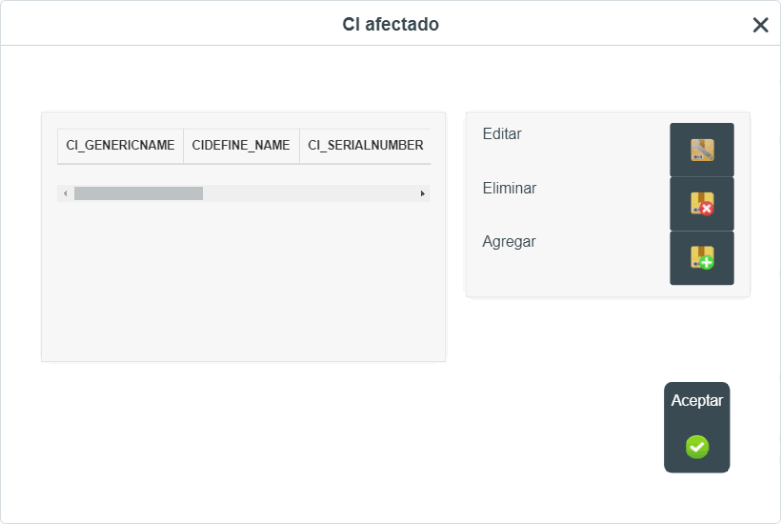Screen dimensions: 781x524
Task: Click the scrollbar track right of the thumb
Action: point(309,193)
